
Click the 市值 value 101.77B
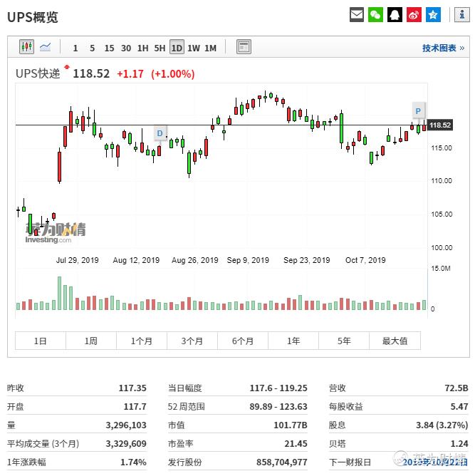click(291, 425)
